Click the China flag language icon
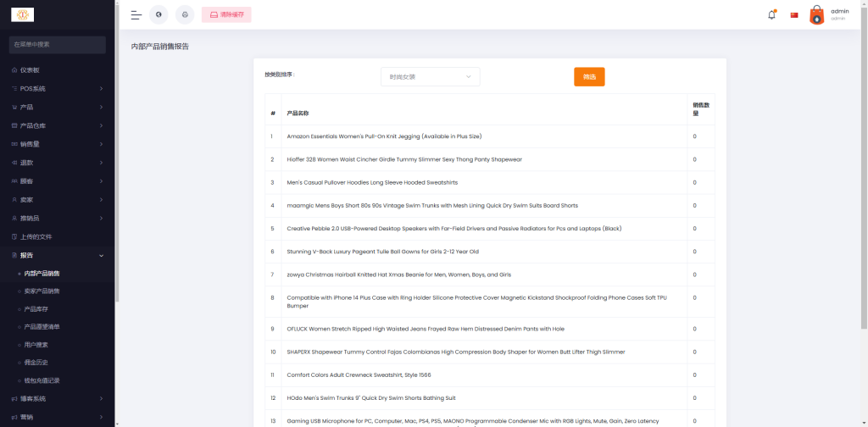Viewport: 868px width, 427px height. [794, 14]
